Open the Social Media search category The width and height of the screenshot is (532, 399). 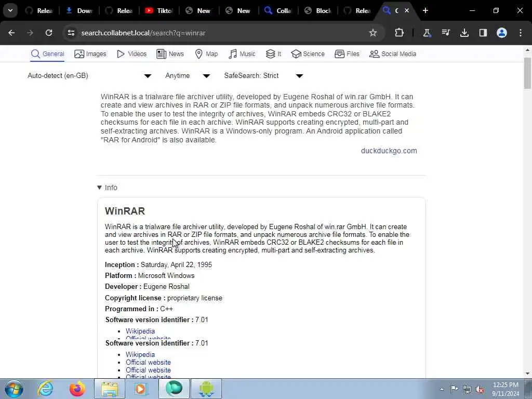[393, 54]
